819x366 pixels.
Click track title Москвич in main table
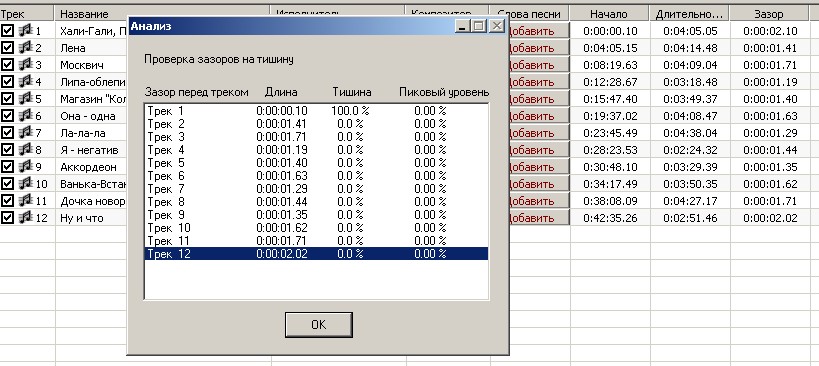(x=81, y=65)
